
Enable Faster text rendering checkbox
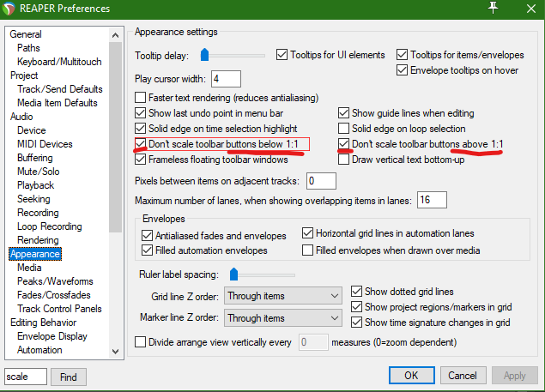click(x=140, y=97)
